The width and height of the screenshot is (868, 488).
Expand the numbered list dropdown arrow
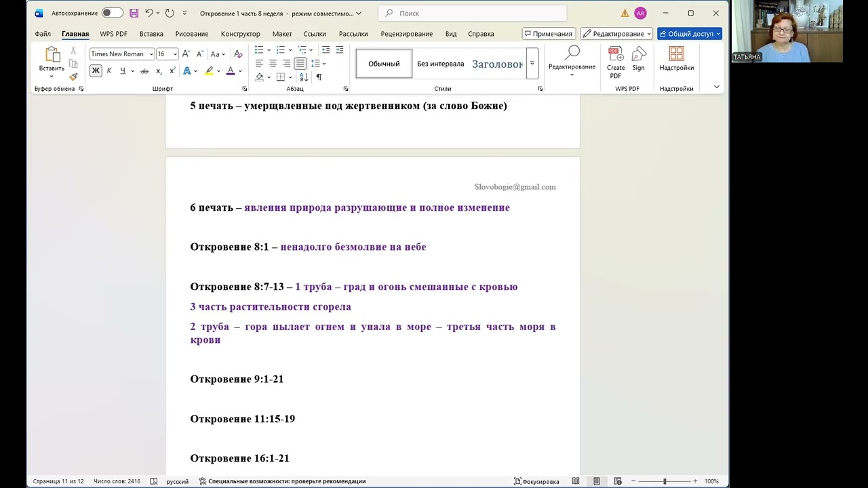pos(290,50)
